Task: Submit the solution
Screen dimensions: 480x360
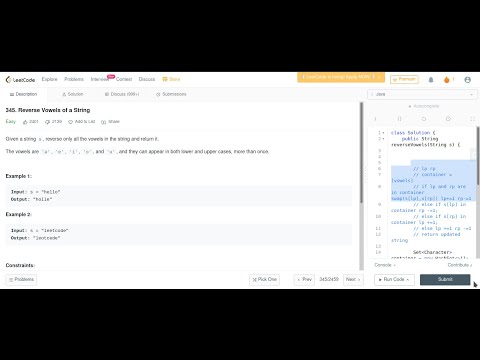Action: click(x=445, y=279)
